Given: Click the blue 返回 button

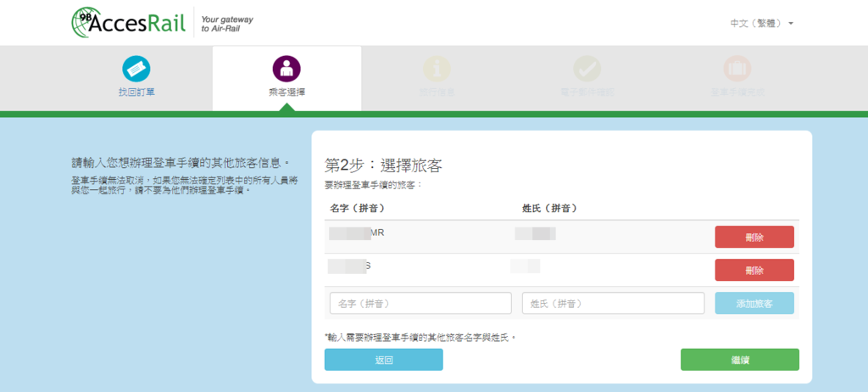Looking at the screenshot, I should coord(384,360).
